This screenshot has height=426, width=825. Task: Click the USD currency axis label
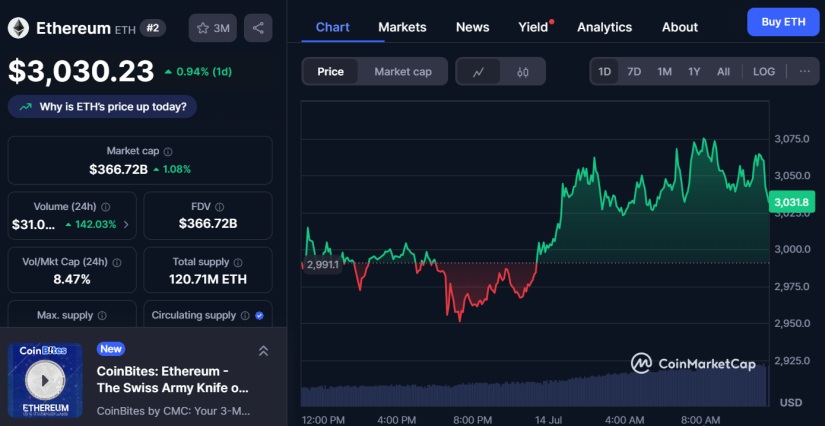click(x=791, y=403)
